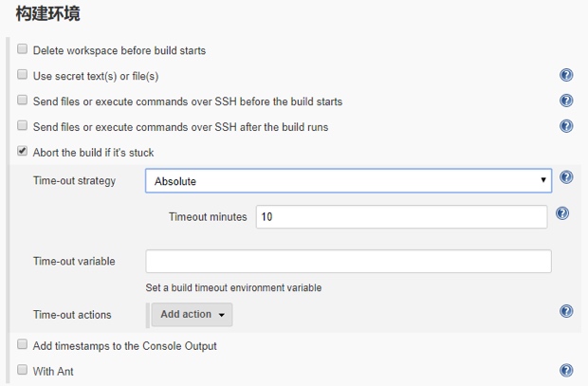Open help for SSH after build runs

tap(566, 126)
